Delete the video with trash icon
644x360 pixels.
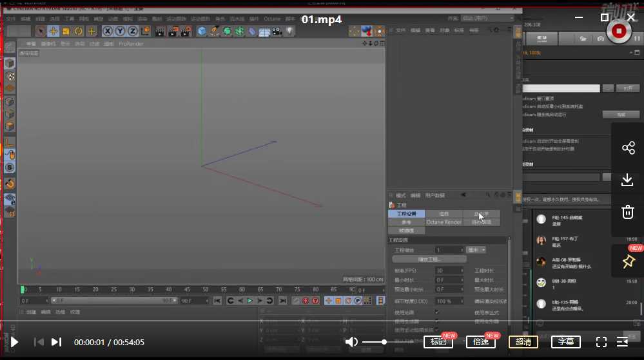628,211
